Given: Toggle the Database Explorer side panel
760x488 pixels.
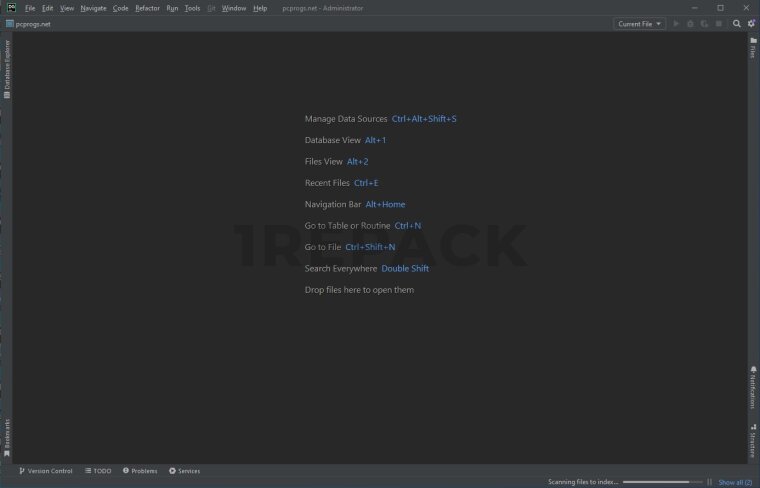Looking at the screenshot, I should [x=7, y=68].
